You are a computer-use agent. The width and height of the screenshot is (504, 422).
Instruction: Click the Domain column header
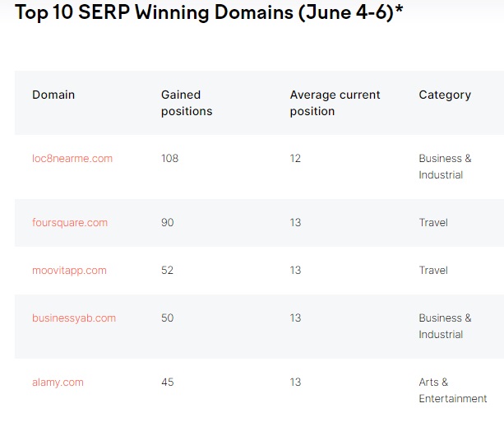53,95
